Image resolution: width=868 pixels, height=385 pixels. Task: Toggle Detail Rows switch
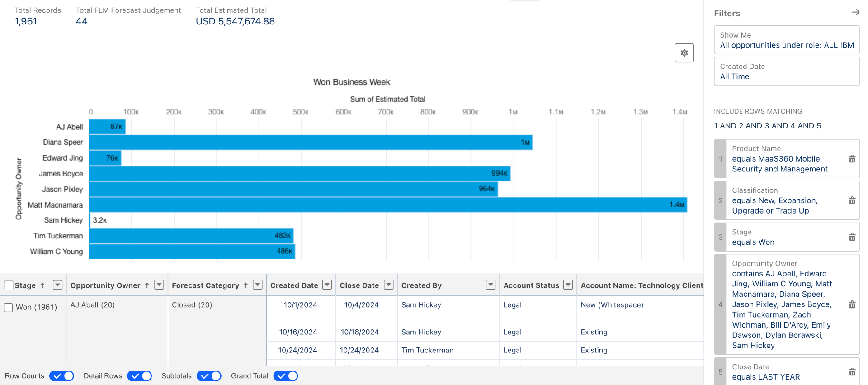coord(139,376)
